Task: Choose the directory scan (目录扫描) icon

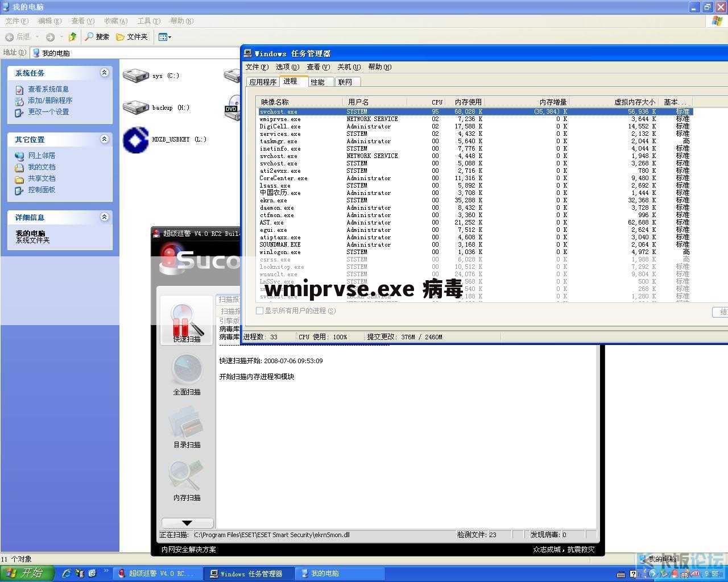Action: pyautogui.click(x=187, y=423)
